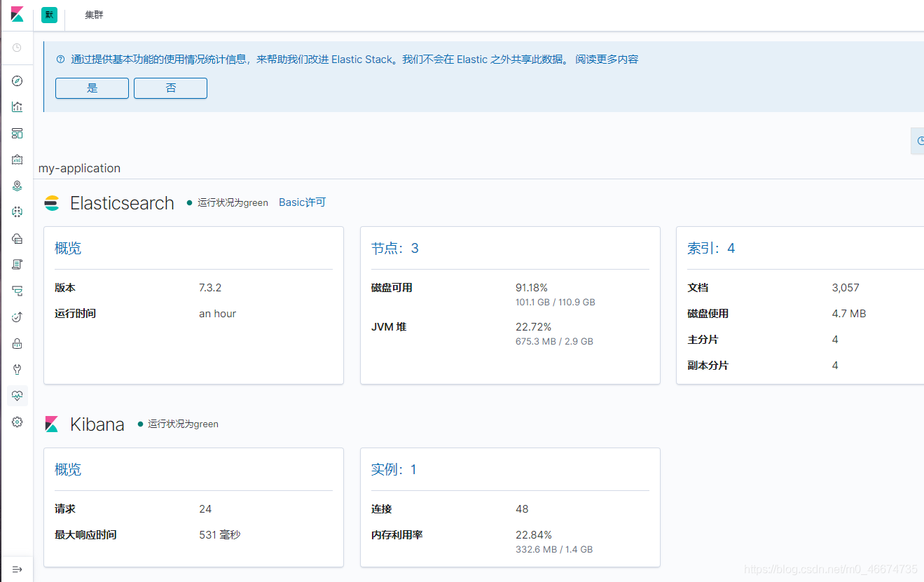Open Discover from the sidebar compass icon
Screen dimensions: 924x582
coord(18,81)
